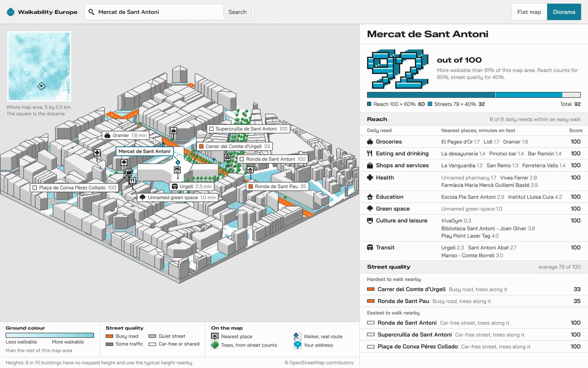Click the Carrer del Comte d'Urgell map label
This screenshot has height=368, width=588.
[x=234, y=146]
